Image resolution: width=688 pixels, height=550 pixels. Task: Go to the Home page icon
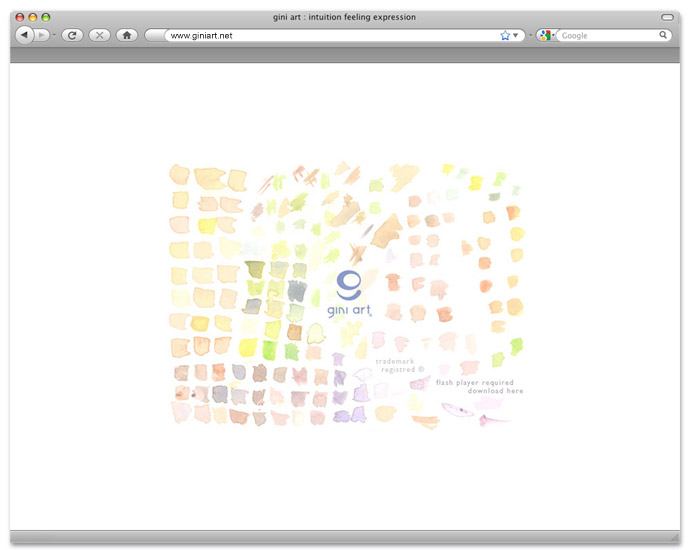click(x=126, y=35)
